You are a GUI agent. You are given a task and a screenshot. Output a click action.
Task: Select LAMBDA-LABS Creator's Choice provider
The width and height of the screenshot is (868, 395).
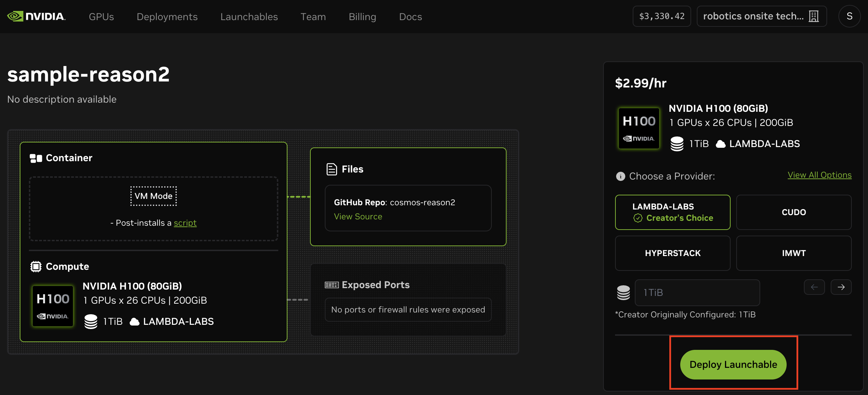click(672, 212)
